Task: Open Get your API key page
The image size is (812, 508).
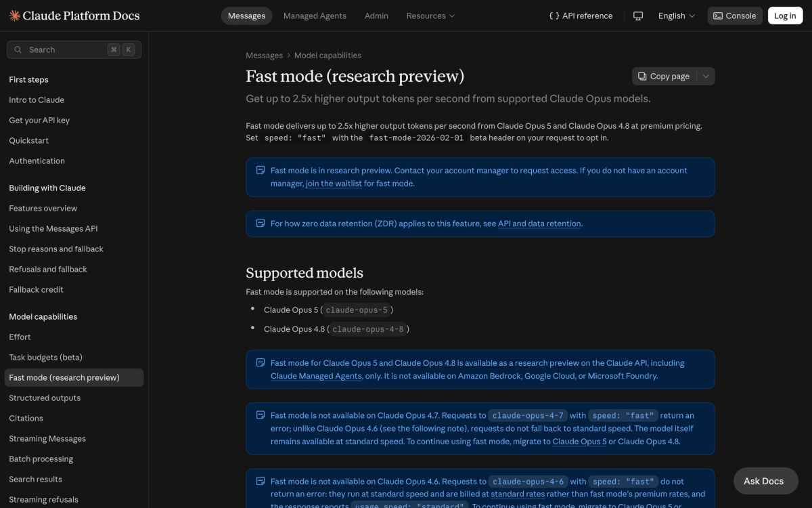Action: pyautogui.click(x=39, y=120)
